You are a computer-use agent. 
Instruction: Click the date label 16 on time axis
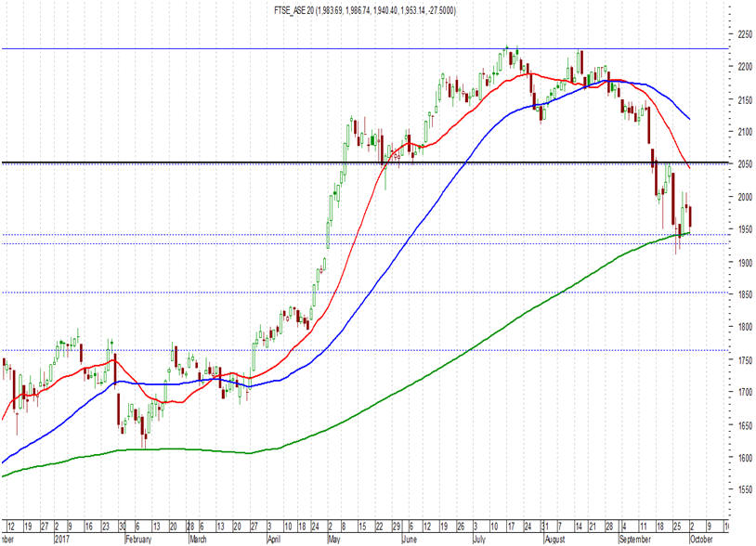(89, 526)
